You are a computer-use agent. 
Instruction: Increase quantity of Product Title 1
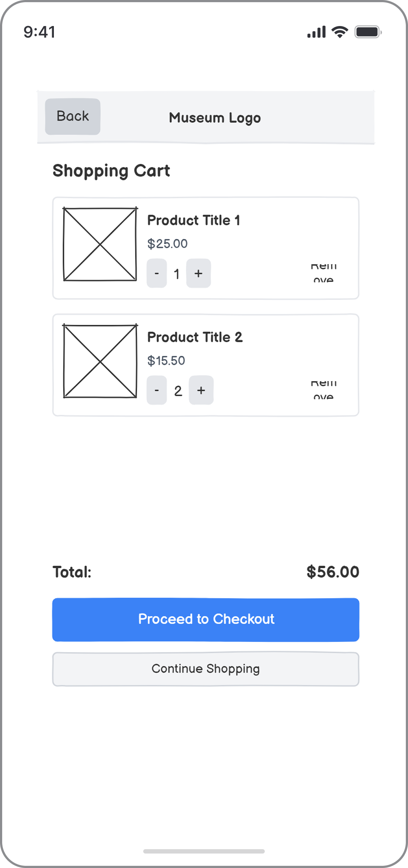(198, 273)
